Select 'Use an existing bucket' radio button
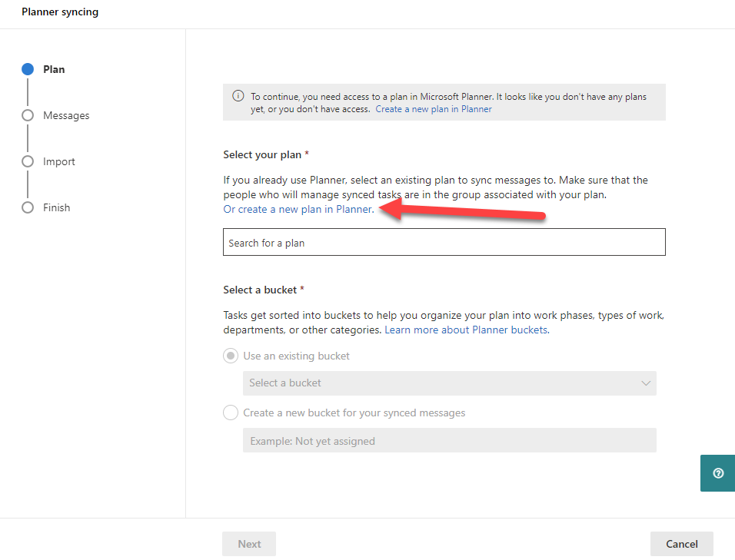The width and height of the screenshot is (735, 560). click(231, 356)
